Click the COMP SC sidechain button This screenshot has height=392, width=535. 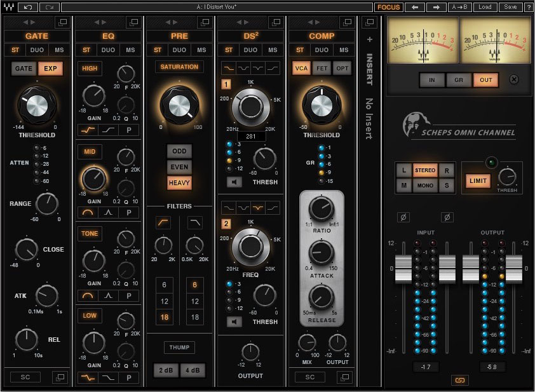pyautogui.click(x=310, y=377)
